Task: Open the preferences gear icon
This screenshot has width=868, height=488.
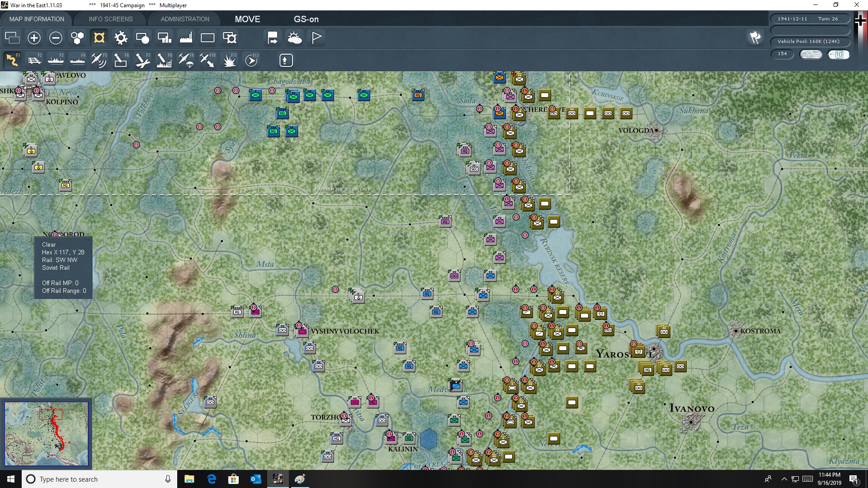Action: point(121,38)
